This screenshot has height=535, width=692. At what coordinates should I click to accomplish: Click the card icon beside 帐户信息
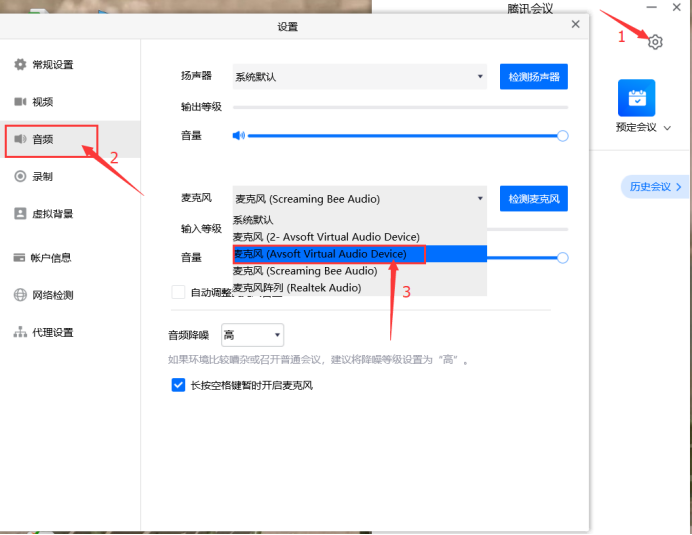[19, 257]
